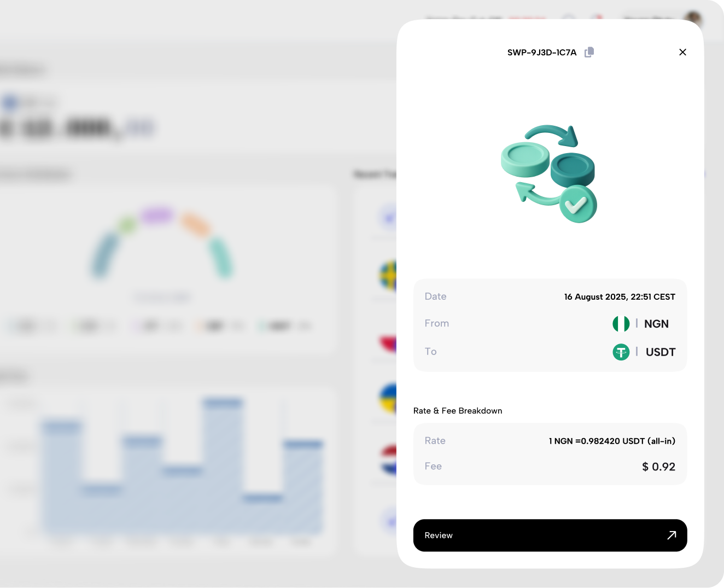
Task: Select the Ukrainian flag transaction in background
Action: click(x=388, y=398)
